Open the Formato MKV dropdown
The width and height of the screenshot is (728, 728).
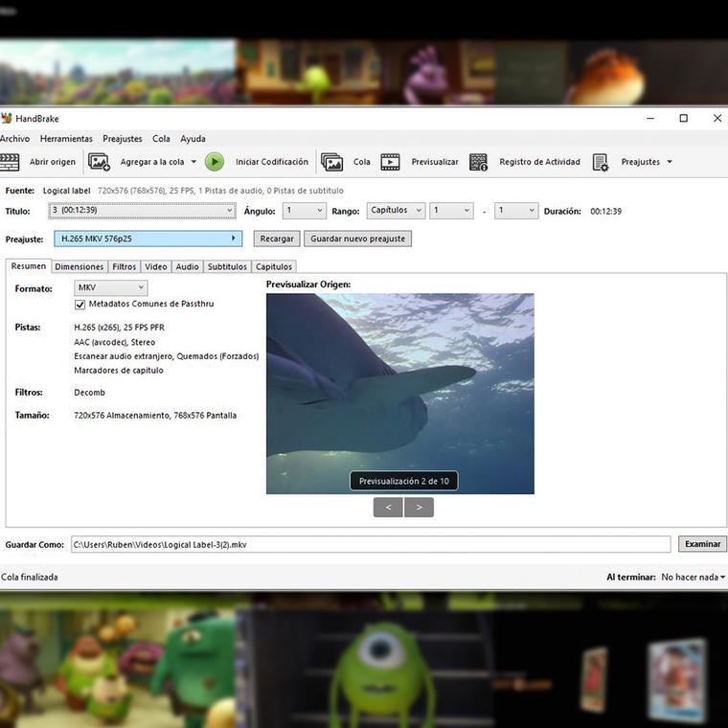[x=111, y=287]
